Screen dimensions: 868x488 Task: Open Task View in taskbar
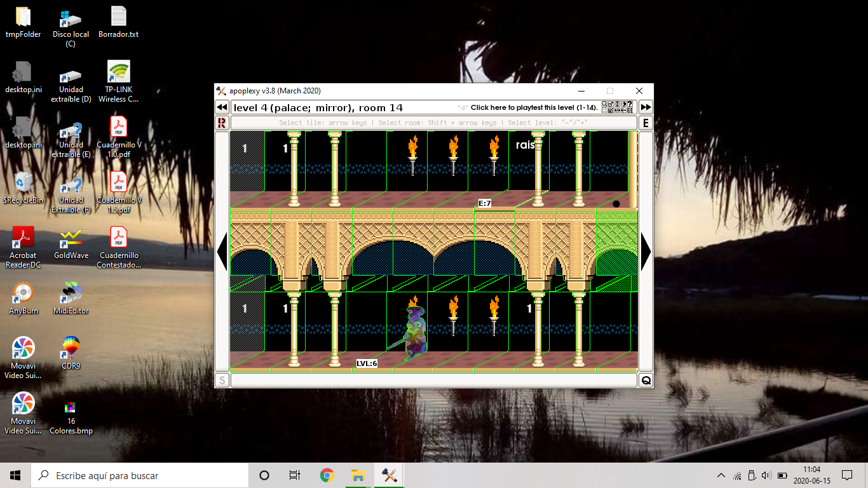[294, 475]
